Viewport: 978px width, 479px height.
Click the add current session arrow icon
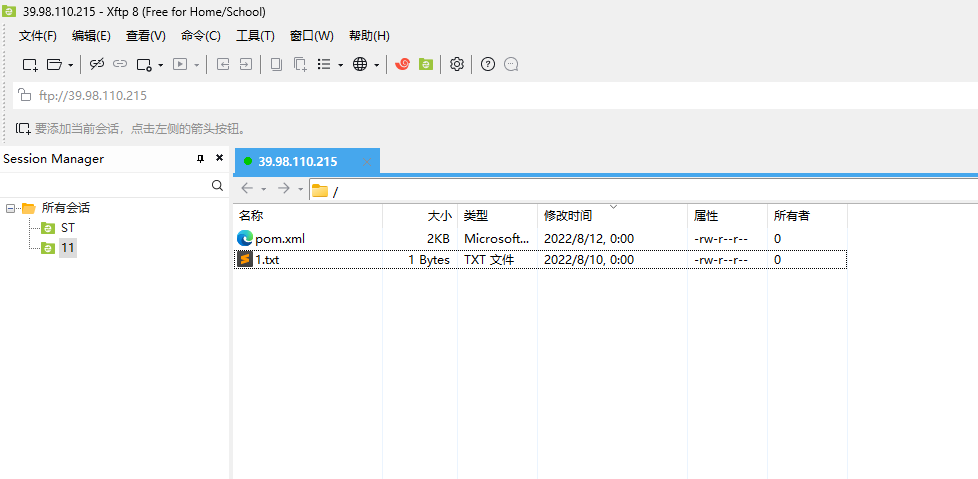tap(23, 129)
